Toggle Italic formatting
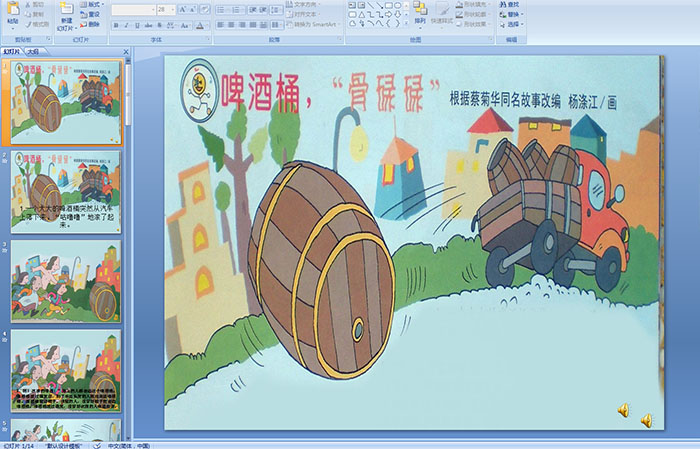The width and height of the screenshot is (700, 449). [x=126, y=25]
